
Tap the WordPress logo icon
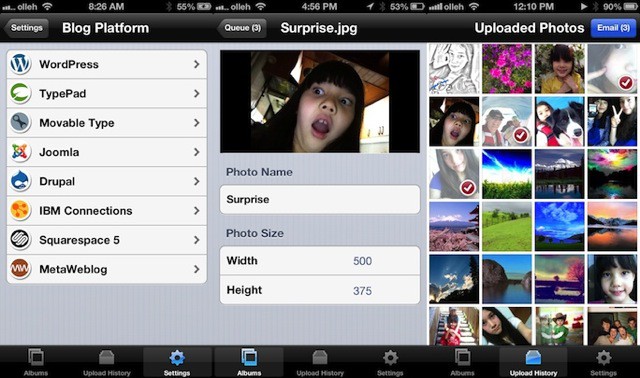coord(20,64)
